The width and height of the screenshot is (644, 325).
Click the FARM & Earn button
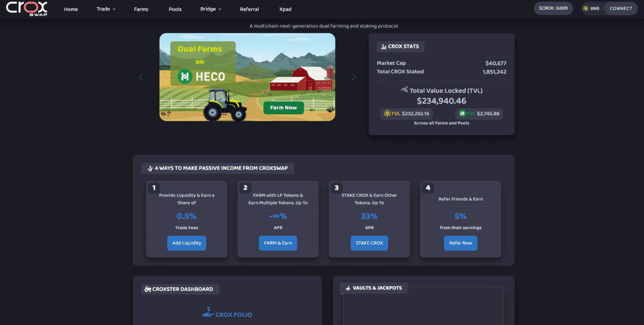tap(278, 243)
